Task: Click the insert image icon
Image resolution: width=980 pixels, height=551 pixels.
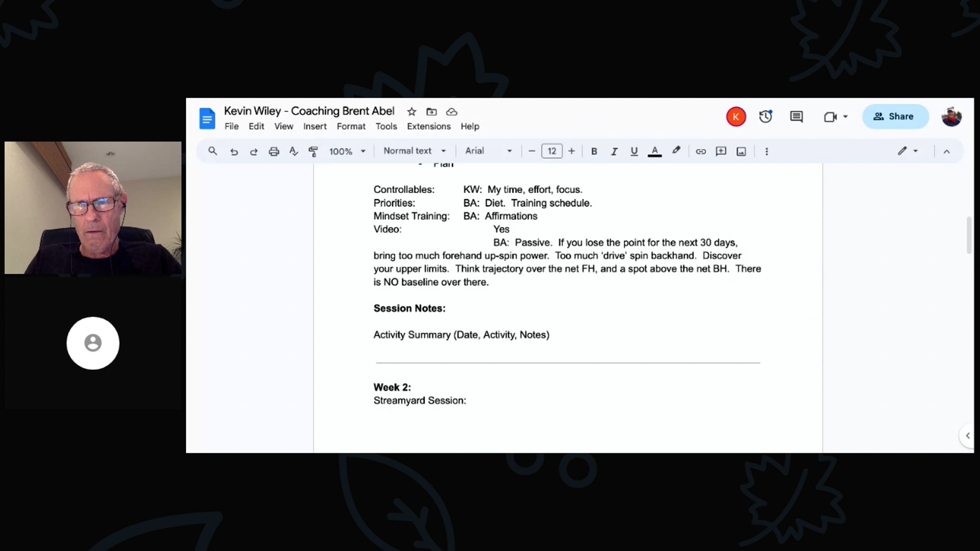Action: [741, 151]
